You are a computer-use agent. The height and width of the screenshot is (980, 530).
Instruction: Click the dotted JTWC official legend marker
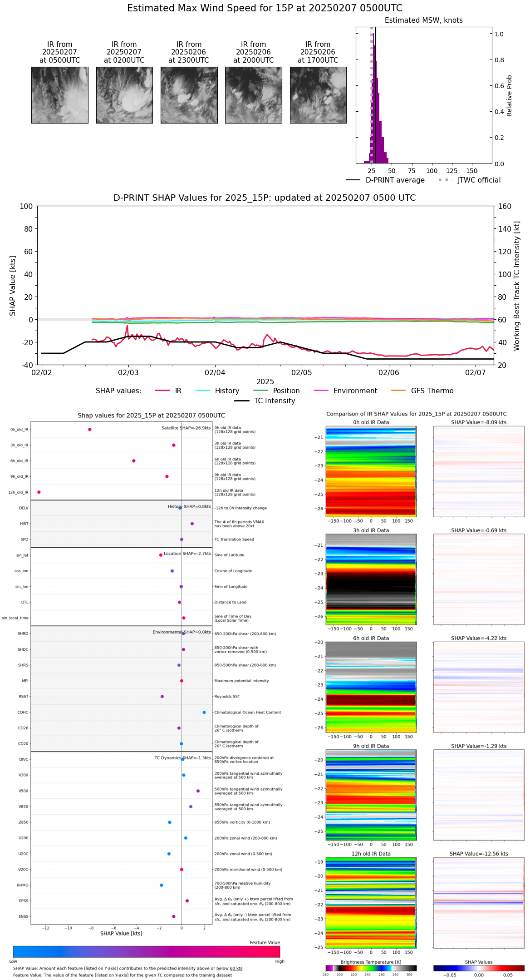pos(445,180)
